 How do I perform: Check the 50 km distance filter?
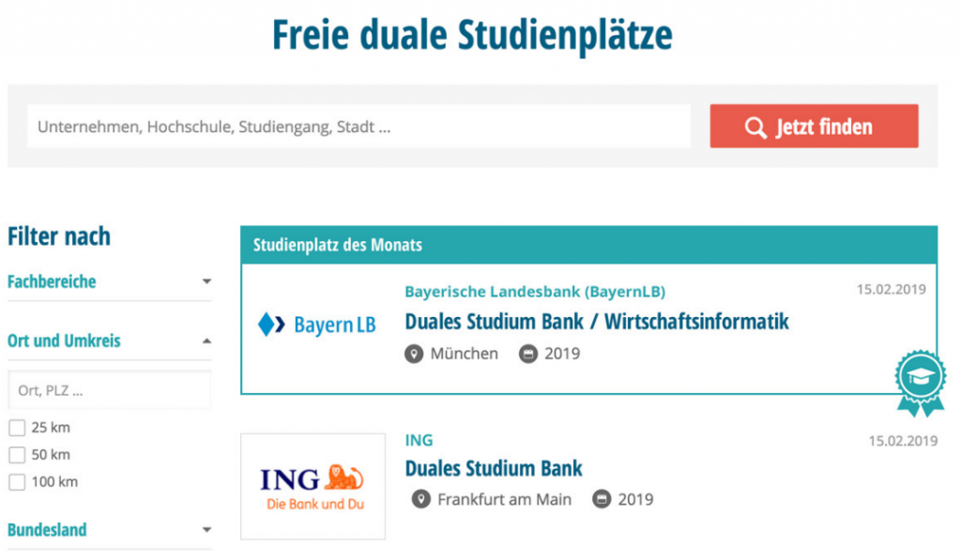(15, 454)
